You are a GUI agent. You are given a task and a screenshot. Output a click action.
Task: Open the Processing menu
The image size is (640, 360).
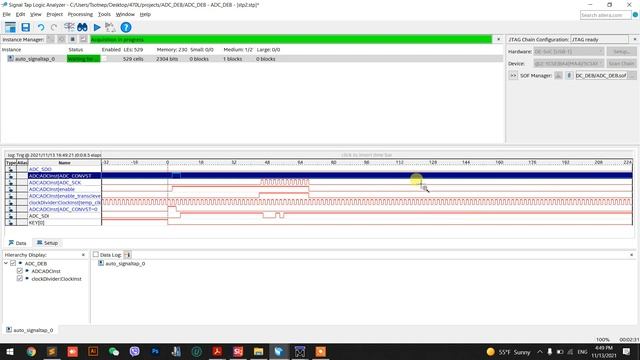[x=80, y=14]
